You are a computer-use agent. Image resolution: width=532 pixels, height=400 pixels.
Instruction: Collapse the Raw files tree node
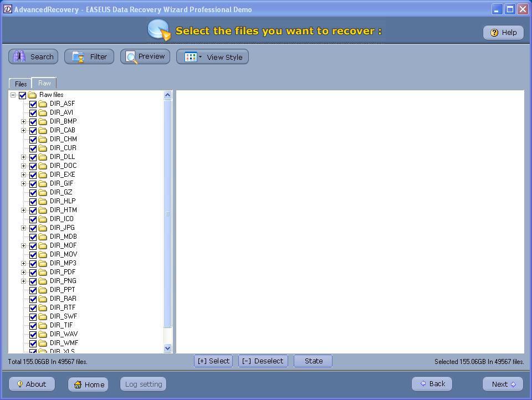13,95
